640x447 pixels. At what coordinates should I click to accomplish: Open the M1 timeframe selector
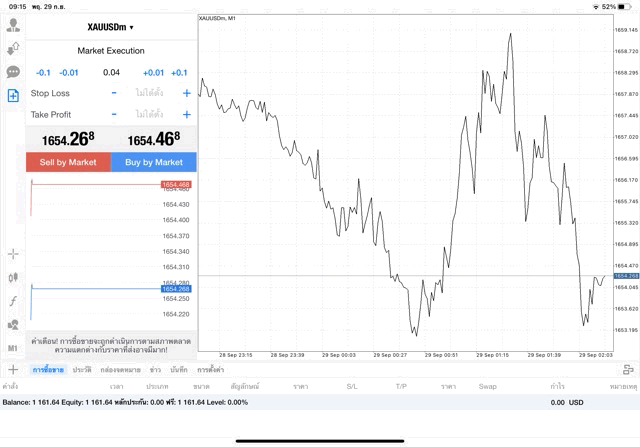click(13, 347)
